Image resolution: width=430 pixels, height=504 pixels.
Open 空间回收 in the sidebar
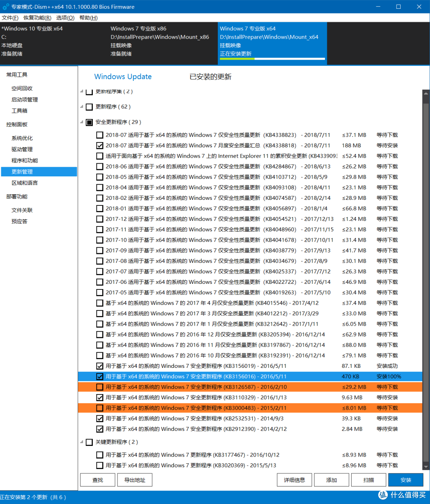[x=22, y=88]
